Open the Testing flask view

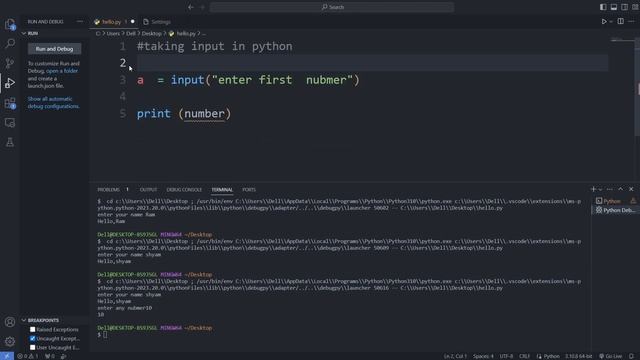(x=10, y=142)
